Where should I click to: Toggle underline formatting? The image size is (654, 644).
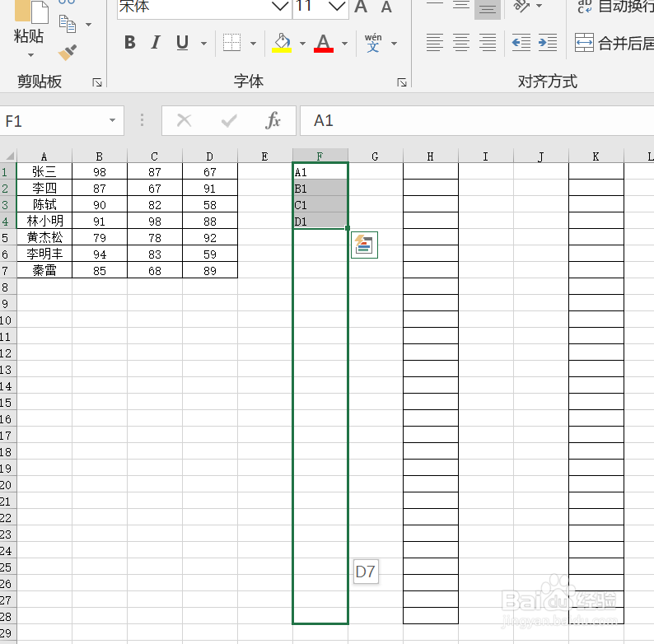pyautogui.click(x=182, y=43)
